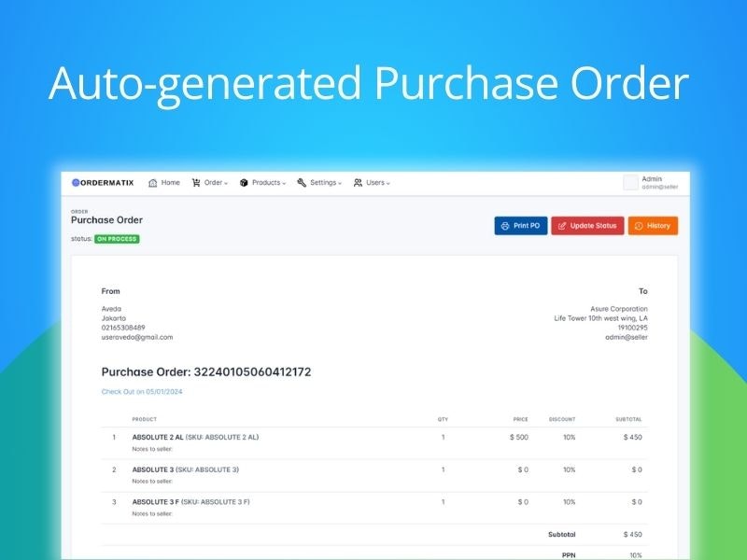Viewport: 747px width, 560px height.
Task: Click the Update Status button
Action: pos(587,226)
